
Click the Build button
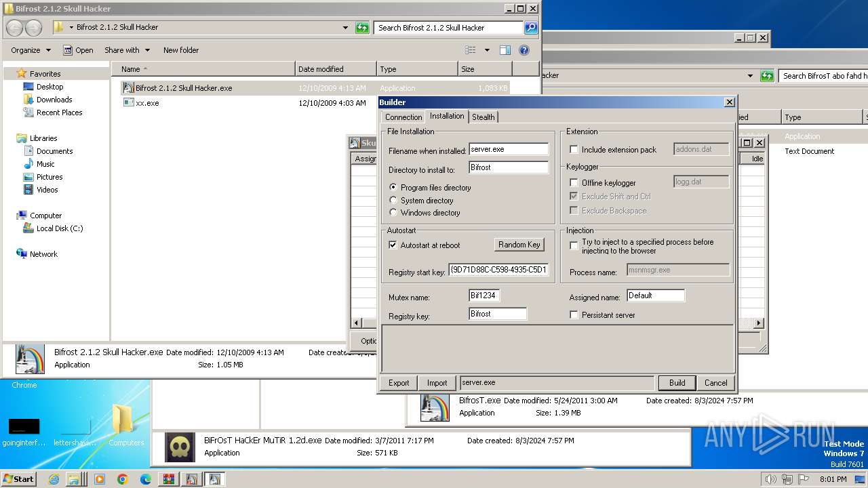[x=677, y=383]
